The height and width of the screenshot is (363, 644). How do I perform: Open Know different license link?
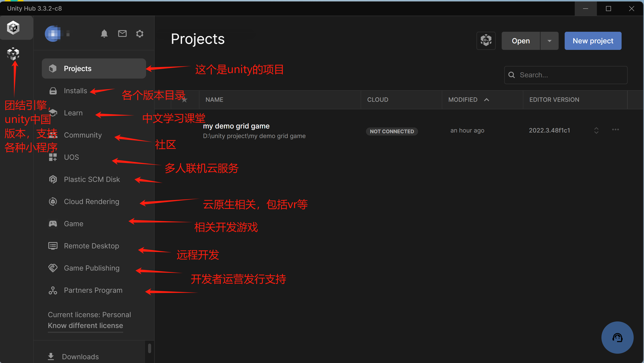click(85, 326)
